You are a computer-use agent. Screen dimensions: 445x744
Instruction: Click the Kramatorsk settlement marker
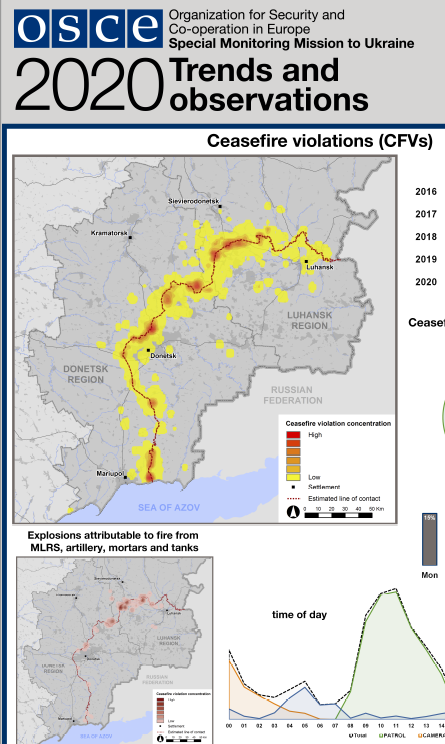(130, 237)
